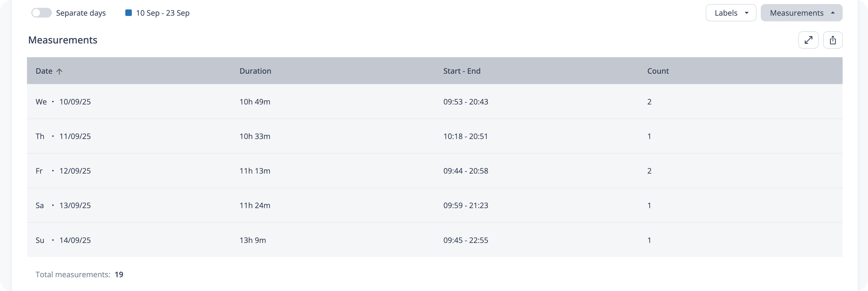Click the blue 10 Sep - 23 Sep swatch
Screen dimensions: 868x291
tap(128, 13)
